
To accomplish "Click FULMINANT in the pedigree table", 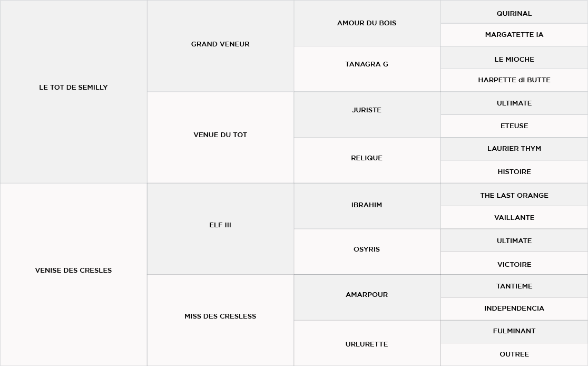I will [x=514, y=331].
